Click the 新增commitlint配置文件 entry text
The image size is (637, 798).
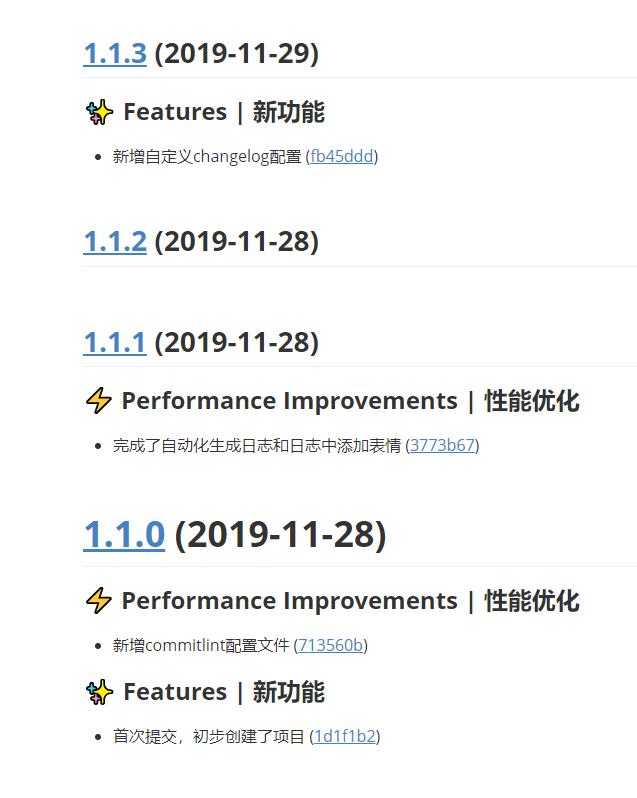[201, 645]
